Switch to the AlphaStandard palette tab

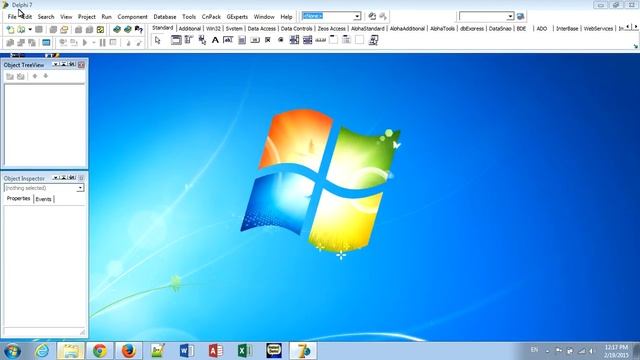368,29
